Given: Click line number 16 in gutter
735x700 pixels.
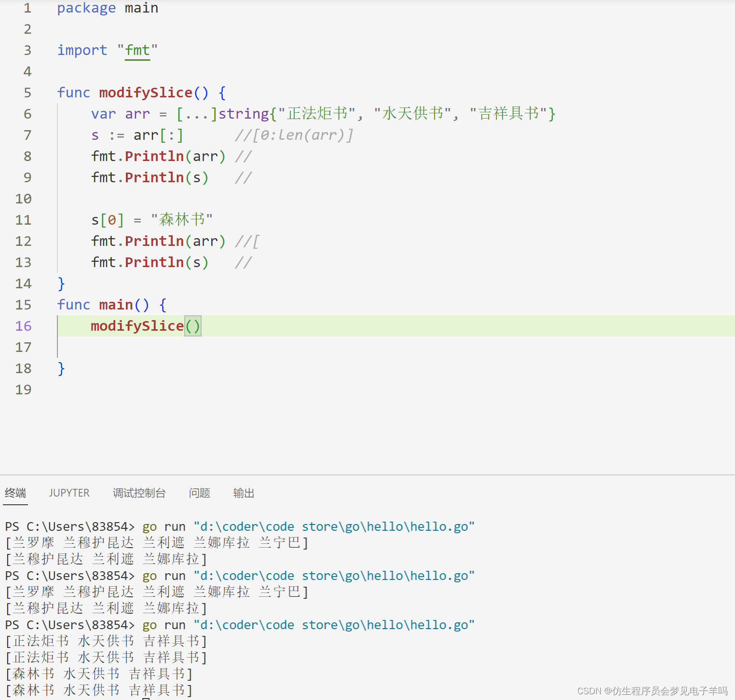Looking at the screenshot, I should 23,326.
